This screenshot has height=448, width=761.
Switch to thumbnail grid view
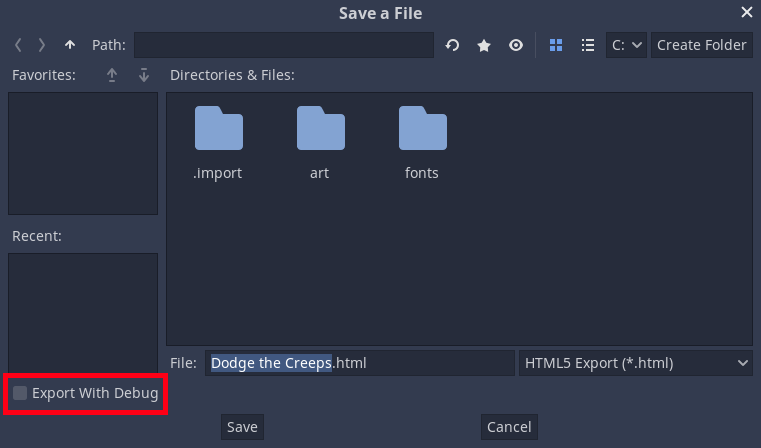[556, 45]
